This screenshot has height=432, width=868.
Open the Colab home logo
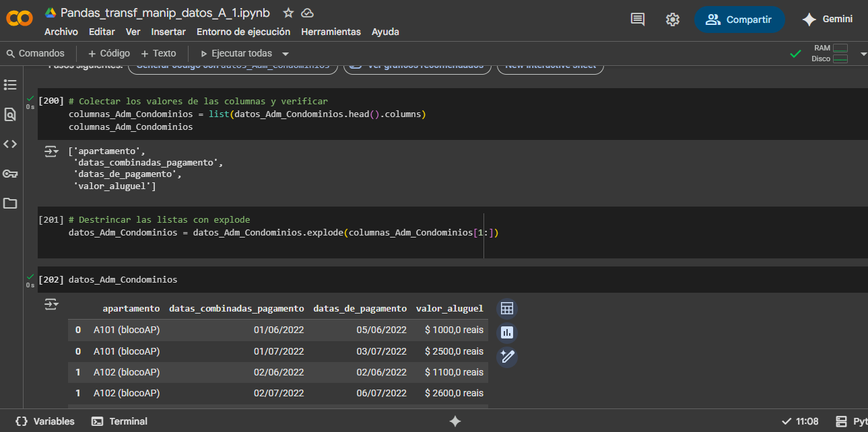point(19,20)
